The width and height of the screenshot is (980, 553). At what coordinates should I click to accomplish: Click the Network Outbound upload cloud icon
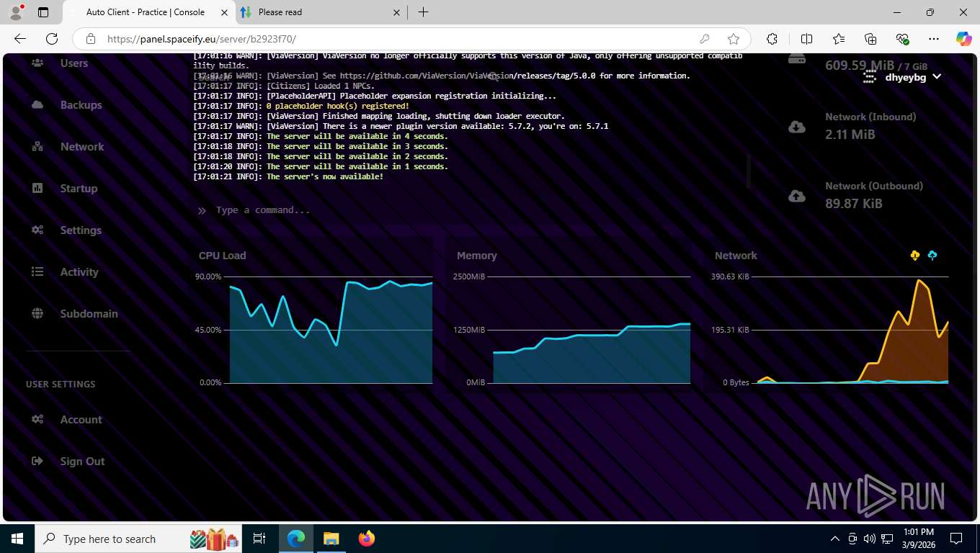pos(797,196)
